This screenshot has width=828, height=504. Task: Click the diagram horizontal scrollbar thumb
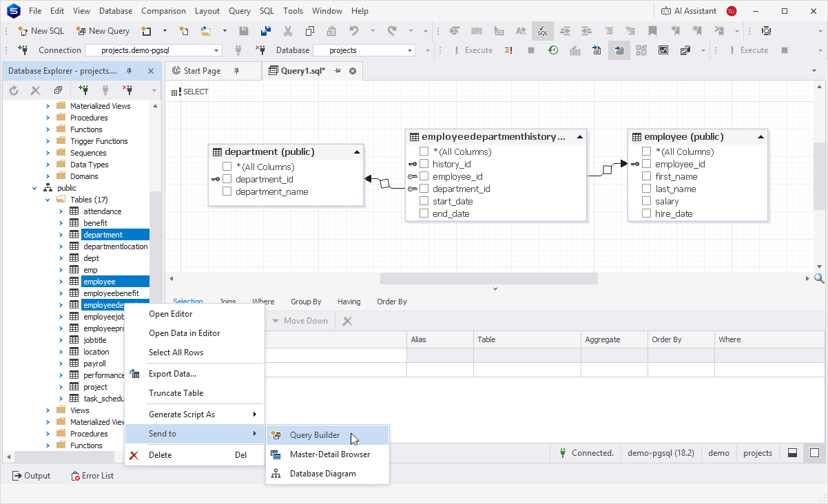[489, 278]
